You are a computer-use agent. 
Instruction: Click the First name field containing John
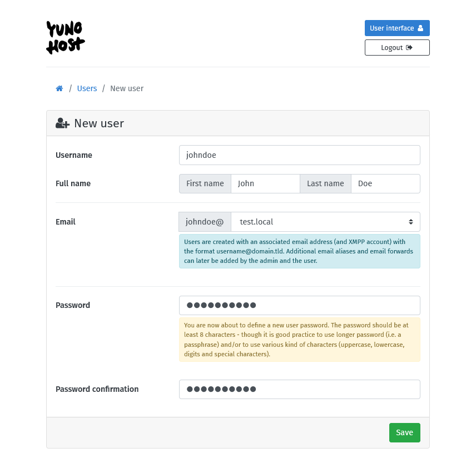(x=265, y=183)
